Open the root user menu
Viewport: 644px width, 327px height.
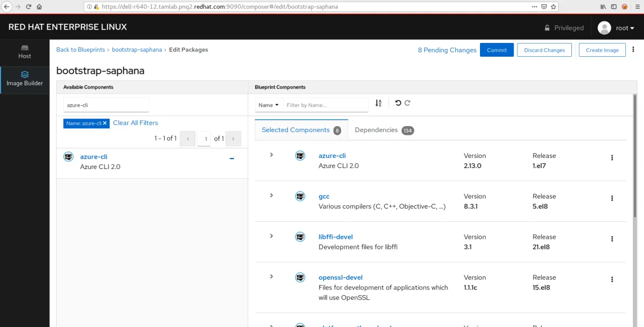[x=616, y=28]
